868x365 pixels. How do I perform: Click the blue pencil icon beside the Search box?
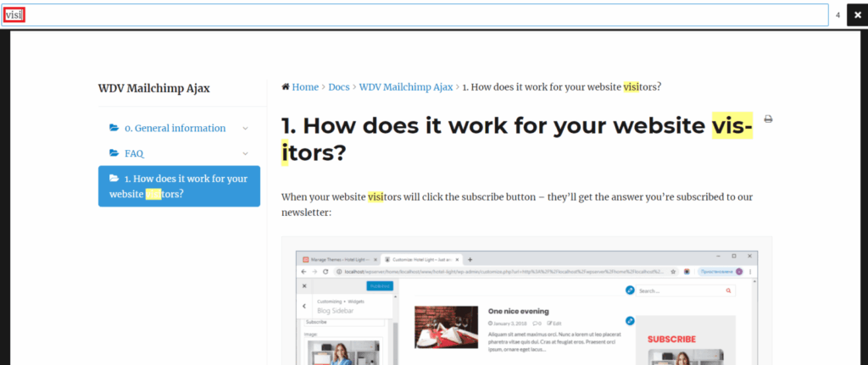[630, 290]
